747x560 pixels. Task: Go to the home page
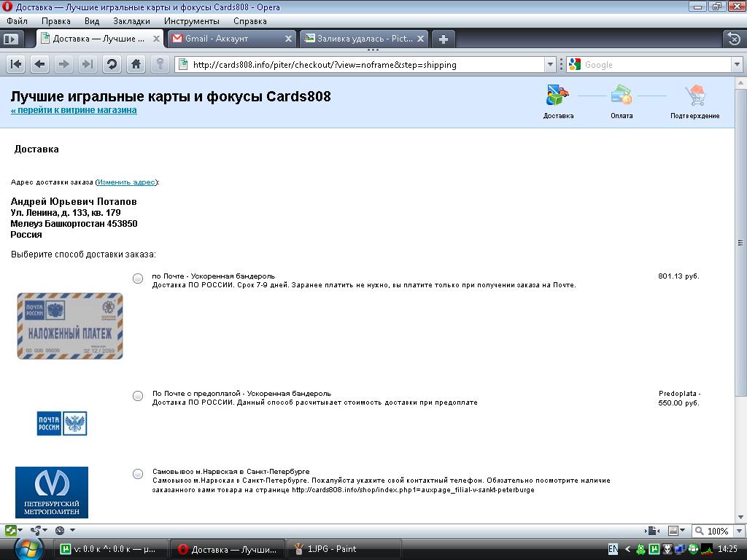[x=136, y=64]
